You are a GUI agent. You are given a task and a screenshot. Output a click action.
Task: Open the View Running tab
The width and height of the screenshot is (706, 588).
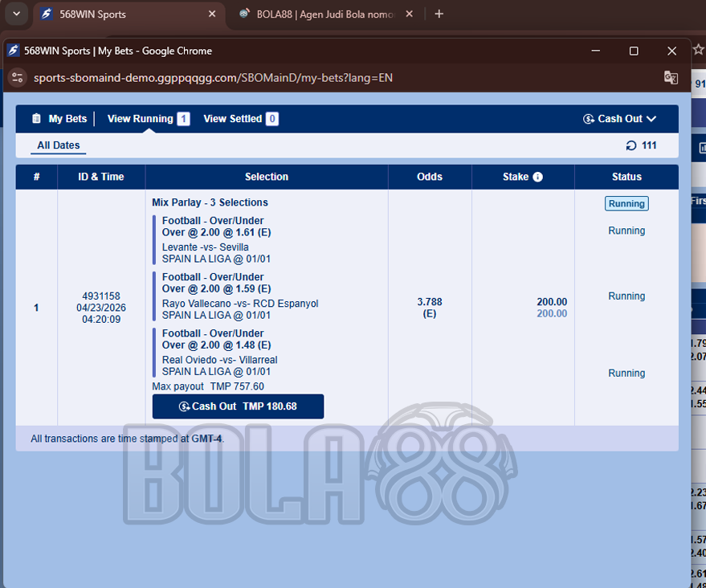coord(140,118)
